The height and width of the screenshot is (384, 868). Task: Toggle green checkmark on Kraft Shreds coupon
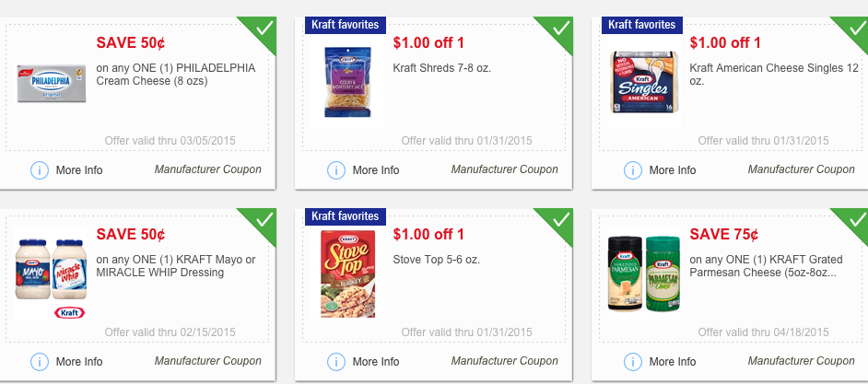[x=559, y=28]
